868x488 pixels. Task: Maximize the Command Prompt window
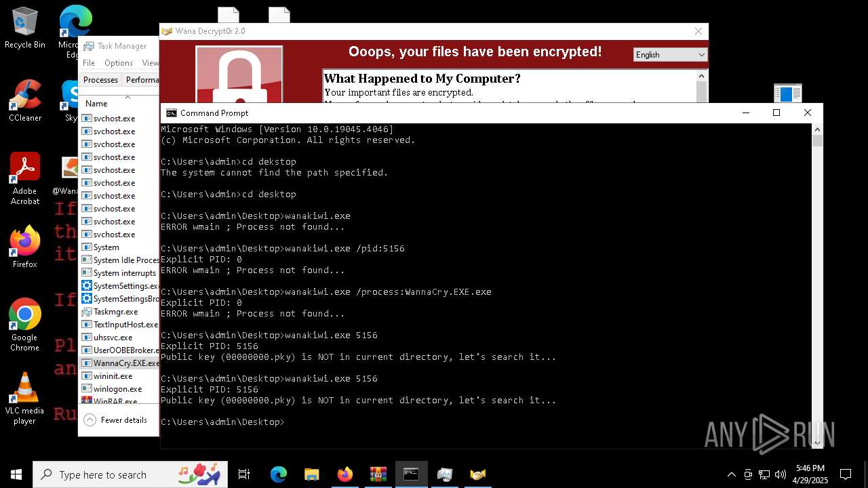click(776, 113)
